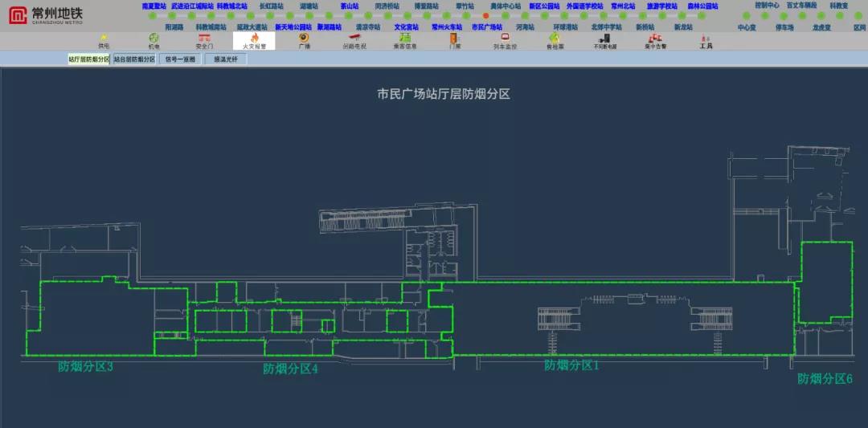The image size is (868, 428).
Task: Open the 广播 broadcast module
Action: click(x=304, y=41)
